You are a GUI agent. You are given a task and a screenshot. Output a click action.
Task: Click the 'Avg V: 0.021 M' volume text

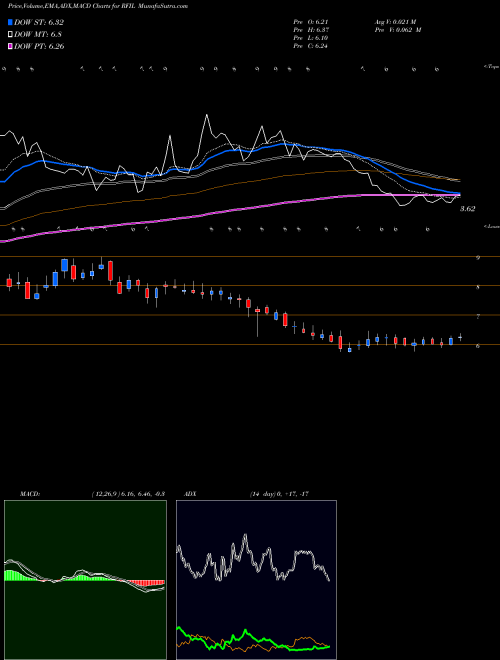pos(395,22)
